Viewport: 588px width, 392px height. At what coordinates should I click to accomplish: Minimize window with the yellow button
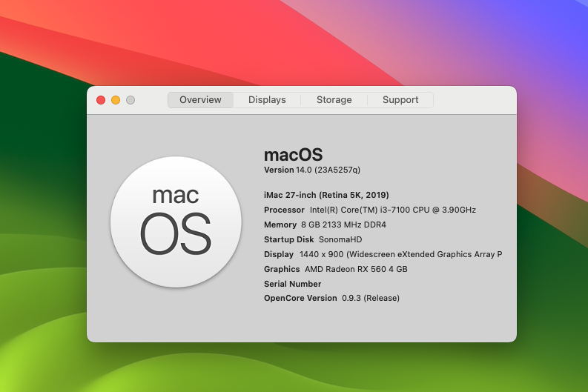pyautogui.click(x=116, y=100)
